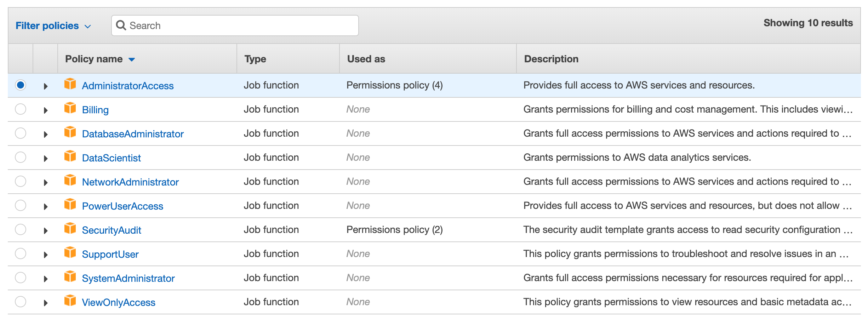
Task: Expand the SecurityAudit policy row
Action: (x=46, y=230)
